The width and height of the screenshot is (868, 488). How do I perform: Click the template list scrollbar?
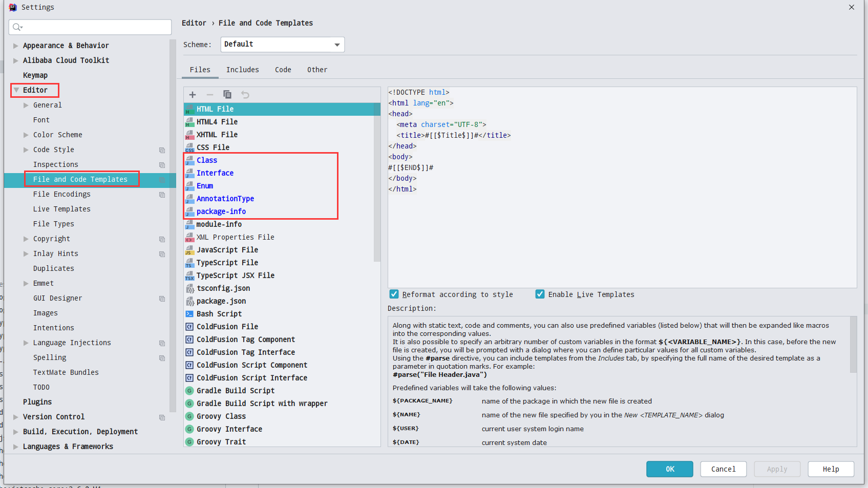[377, 182]
